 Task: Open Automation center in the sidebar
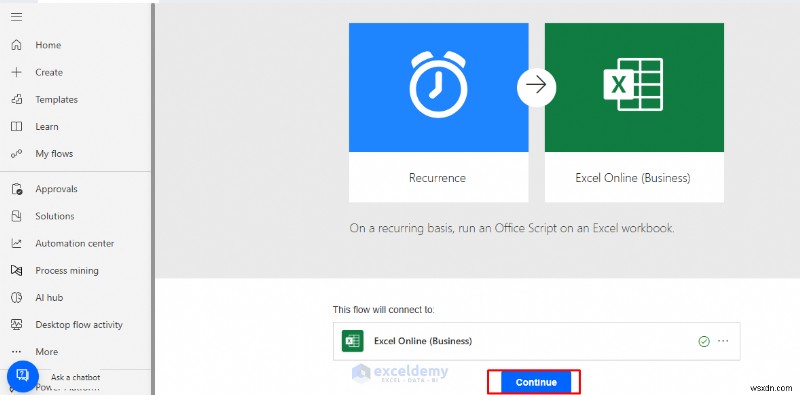coord(76,243)
